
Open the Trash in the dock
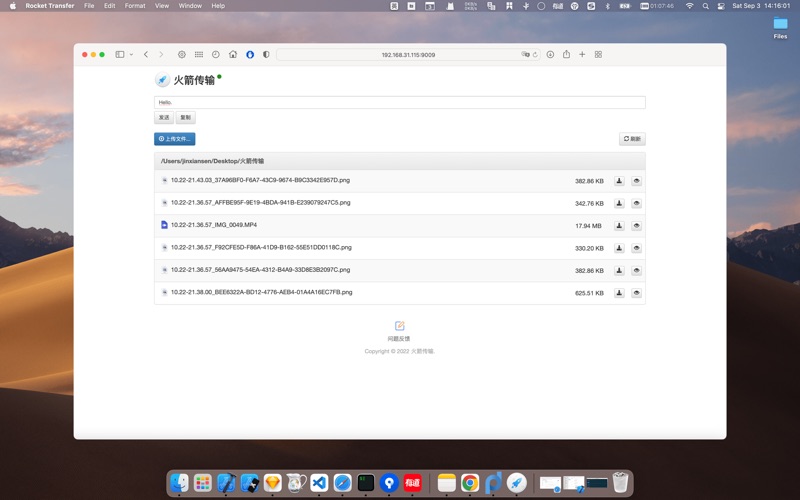pos(620,482)
